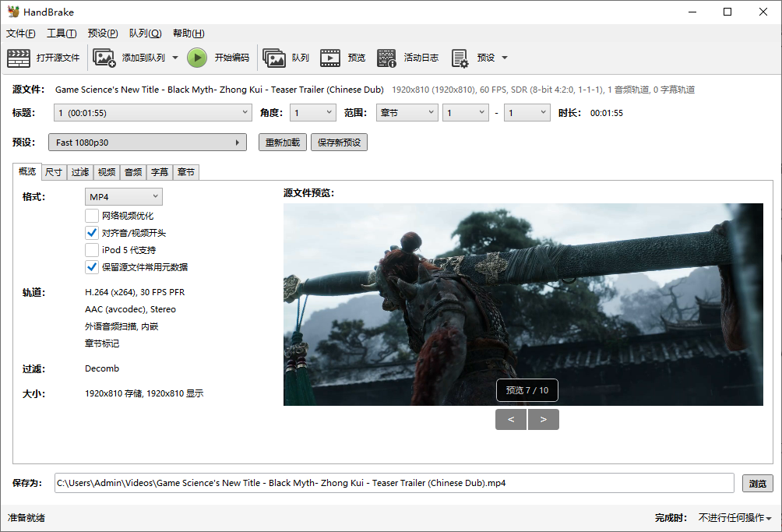782x532 pixels.
Task: Open the Queue icon in toolbar
Action: (274, 58)
